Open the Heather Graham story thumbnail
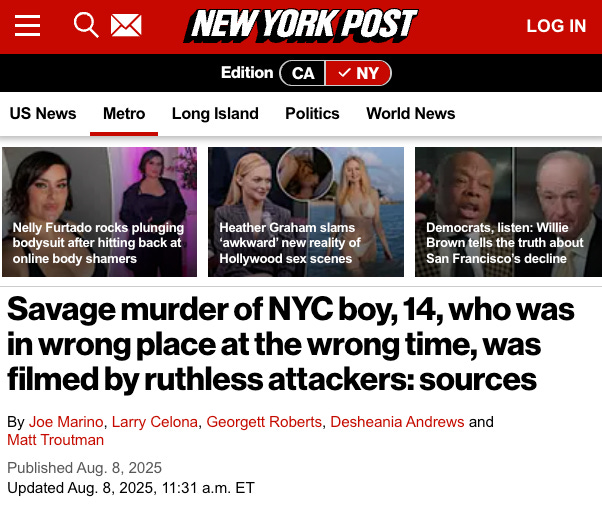 click(306, 212)
